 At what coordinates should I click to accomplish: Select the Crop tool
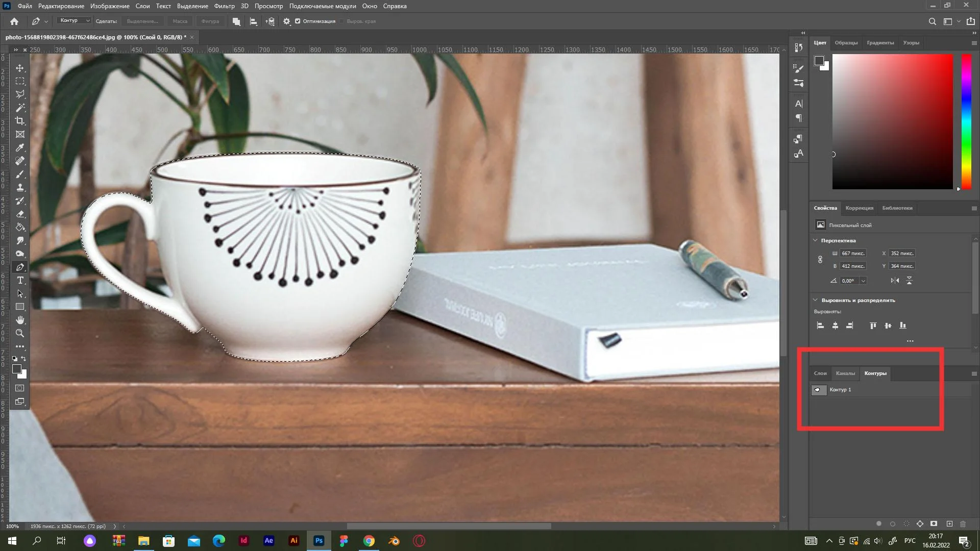coord(20,121)
